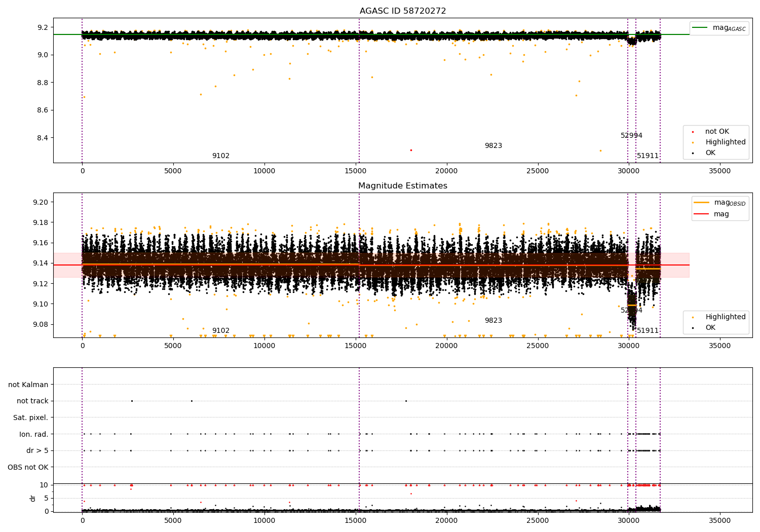Click the red 'mag' legend line in middle plot
The height and width of the screenshot is (532, 760).
702,214
